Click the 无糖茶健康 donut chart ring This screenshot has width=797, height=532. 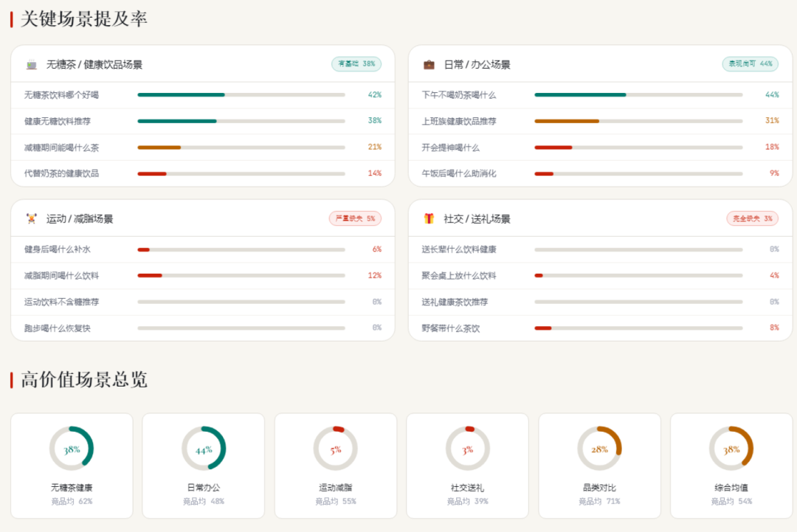coord(72,449)
